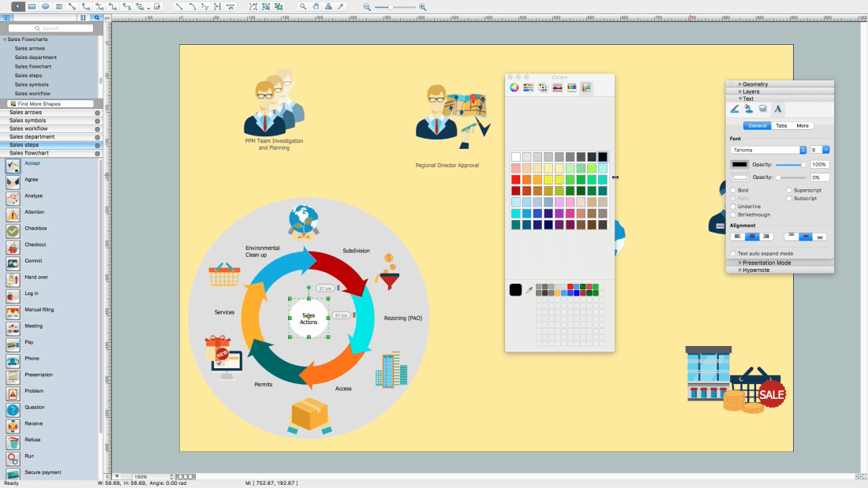868x488 pixels.
Task: Switch to the More tab
Action: [x=803, y=125]
